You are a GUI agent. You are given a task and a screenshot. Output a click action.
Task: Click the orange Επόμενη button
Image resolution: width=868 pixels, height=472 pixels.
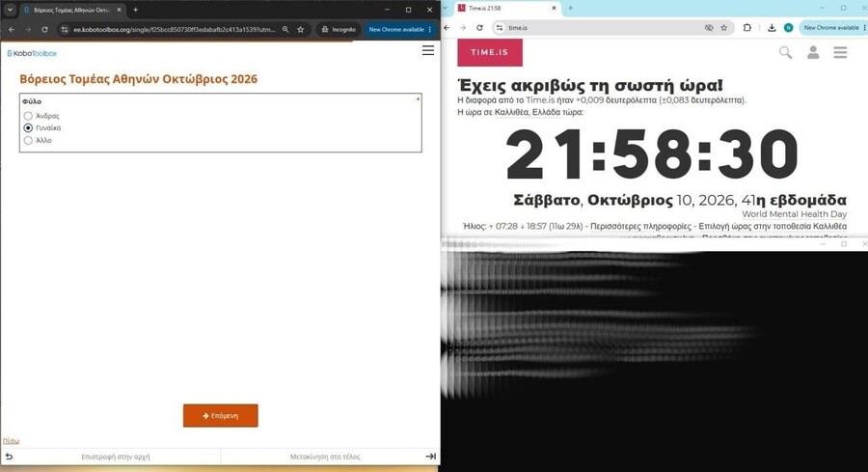[220, 415]
